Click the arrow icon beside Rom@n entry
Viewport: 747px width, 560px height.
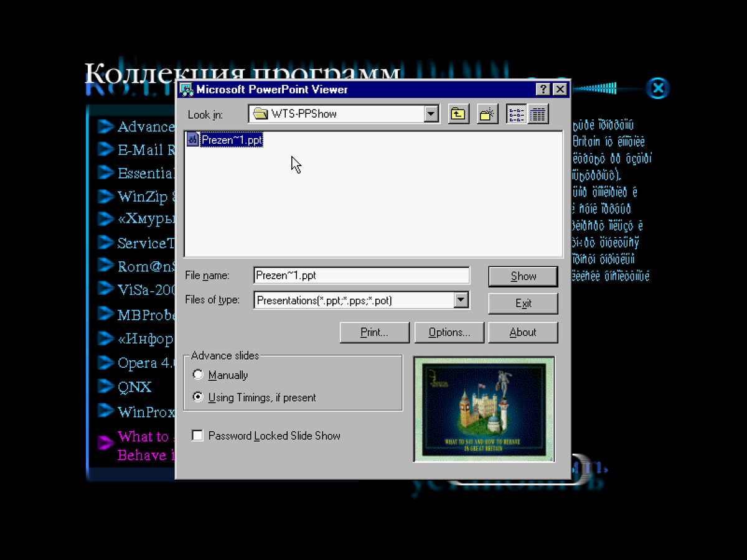click(105, 266)
